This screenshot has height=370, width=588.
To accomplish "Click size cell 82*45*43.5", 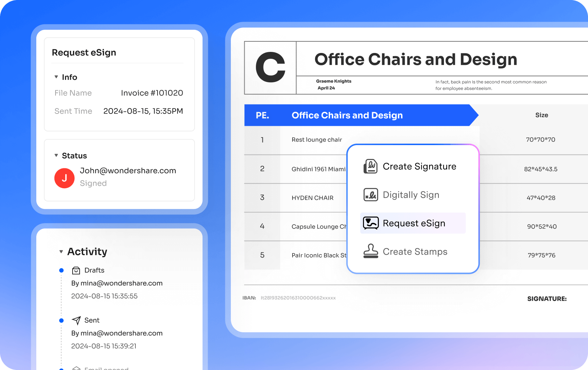I will coord(541,169).
